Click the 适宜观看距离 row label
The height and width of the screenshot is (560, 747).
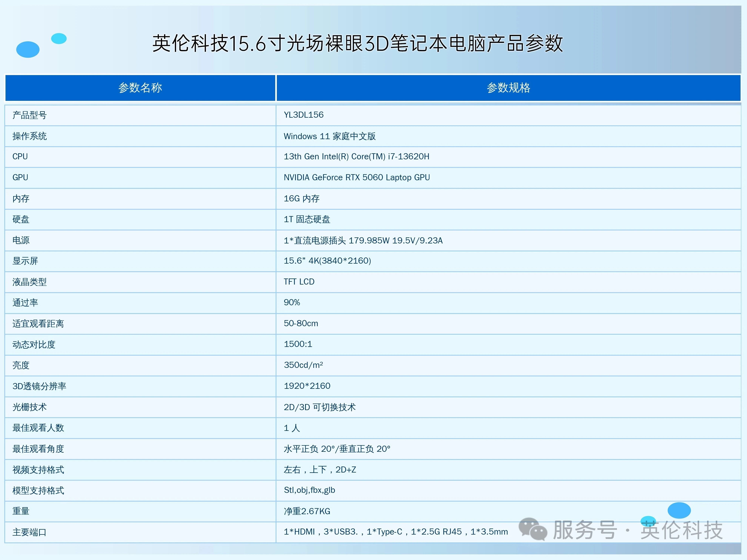click(38, 324)
